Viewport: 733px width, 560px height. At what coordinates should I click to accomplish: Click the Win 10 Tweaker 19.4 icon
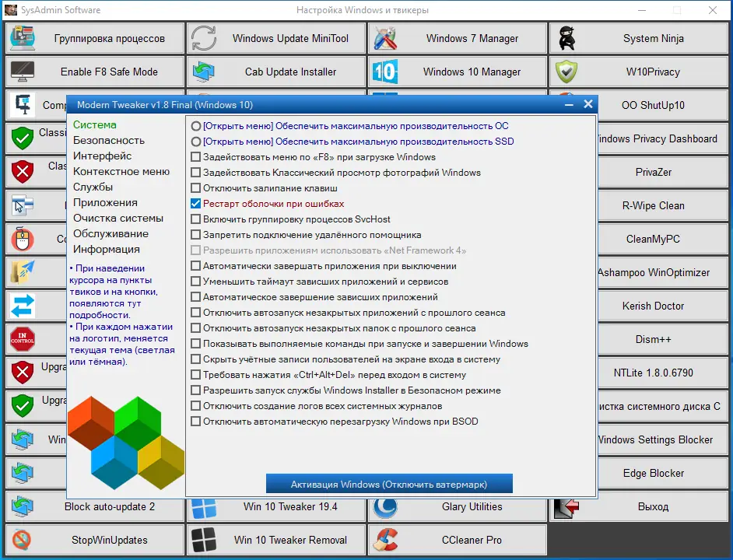(205, 506)
